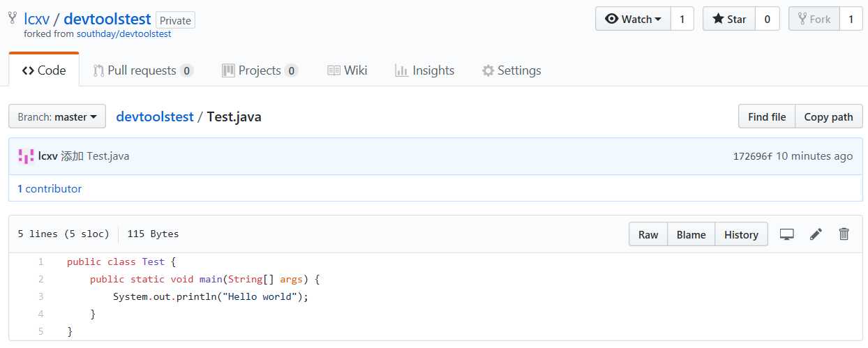
Task: Open the Watch dropdown button
Action: [633, 19]
